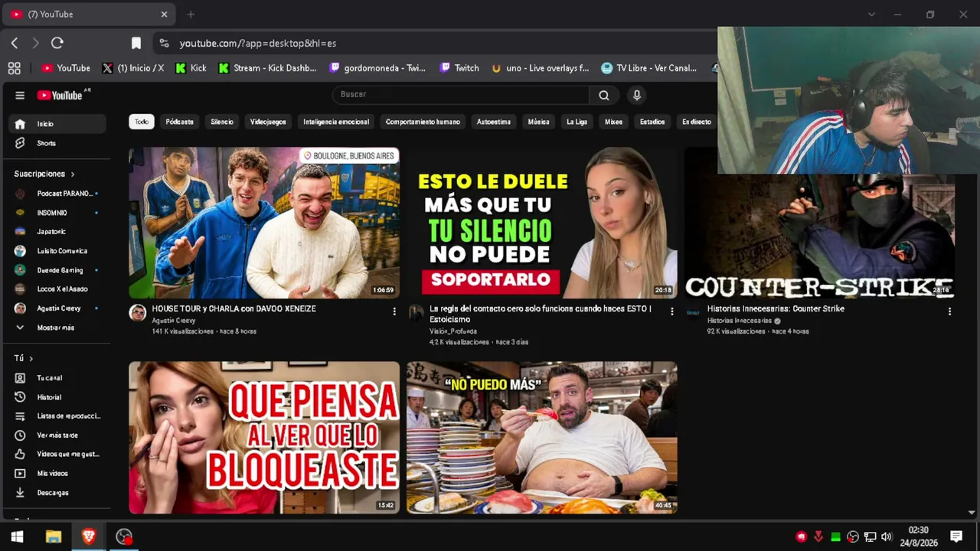The width and height of the screenshot is (980, 551).
Task: Open Mis videos in sidebar
Action: click(57, 474)
